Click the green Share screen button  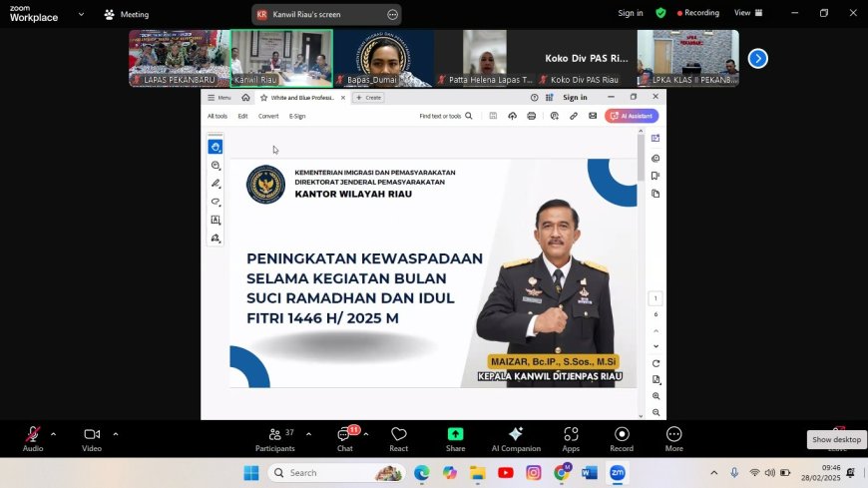coord(456,439)
